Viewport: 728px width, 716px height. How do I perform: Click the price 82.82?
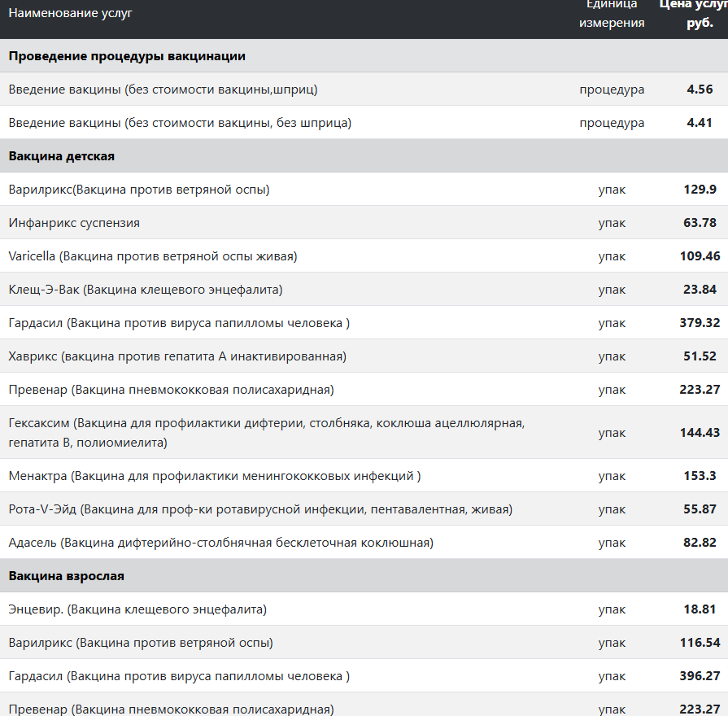(x=700, y=543)
